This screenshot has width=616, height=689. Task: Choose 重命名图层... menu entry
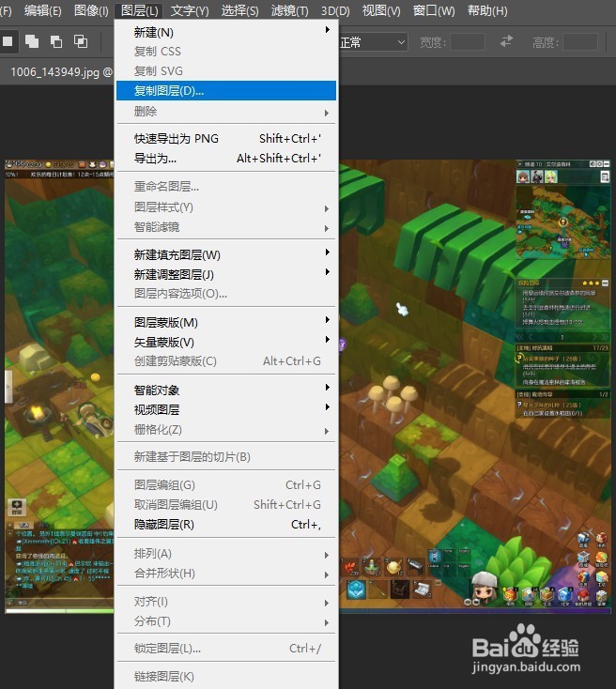226,186
